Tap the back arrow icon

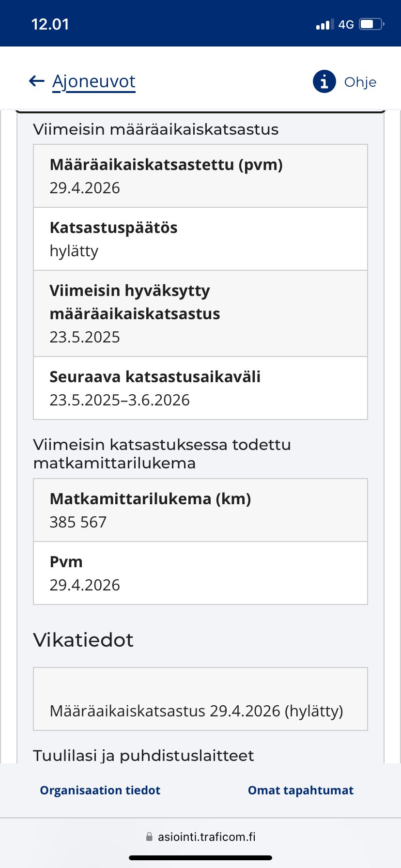37,81
